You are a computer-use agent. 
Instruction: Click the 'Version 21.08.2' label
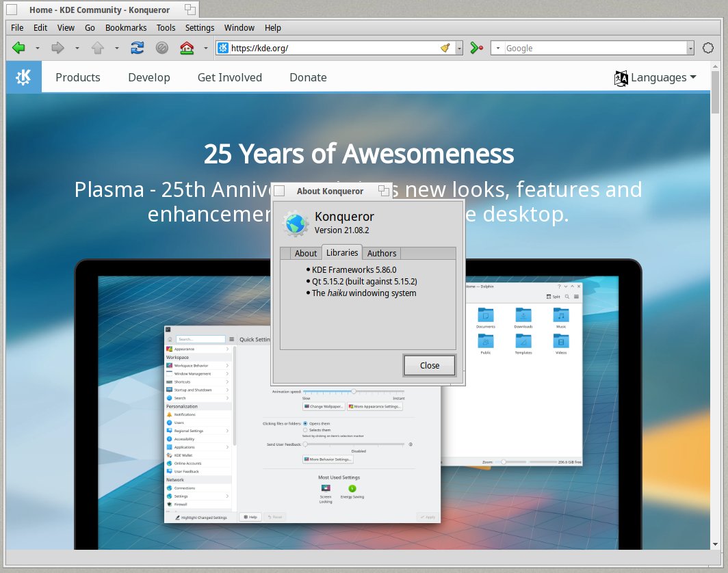(341, 230)
